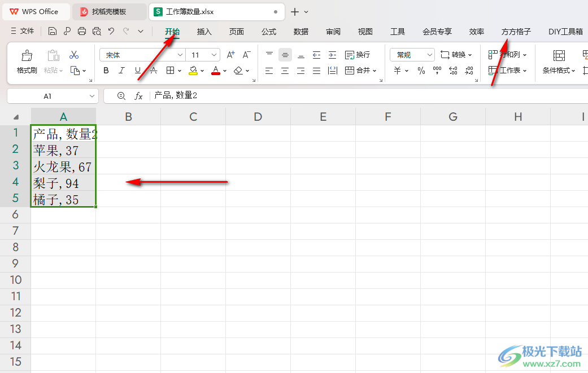The image size is (588, 373).
Task: Toggle Italic formatting
Action: coord(122,71)
